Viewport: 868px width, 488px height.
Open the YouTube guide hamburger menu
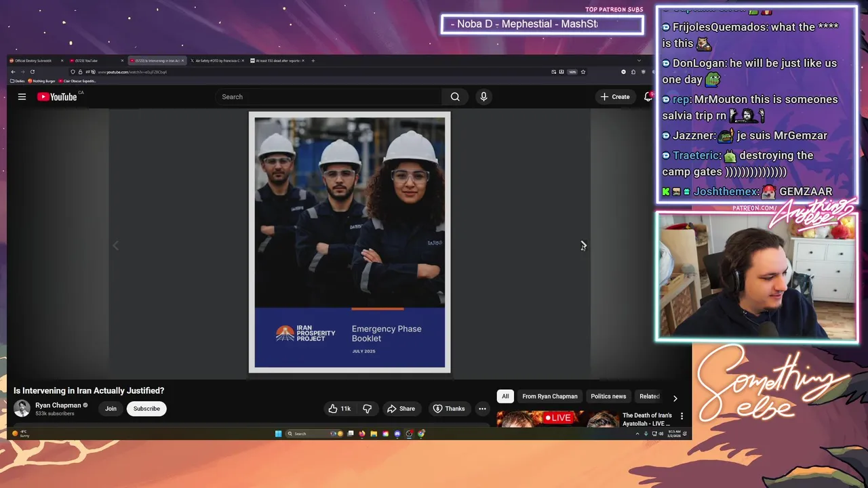pos(22,97)
